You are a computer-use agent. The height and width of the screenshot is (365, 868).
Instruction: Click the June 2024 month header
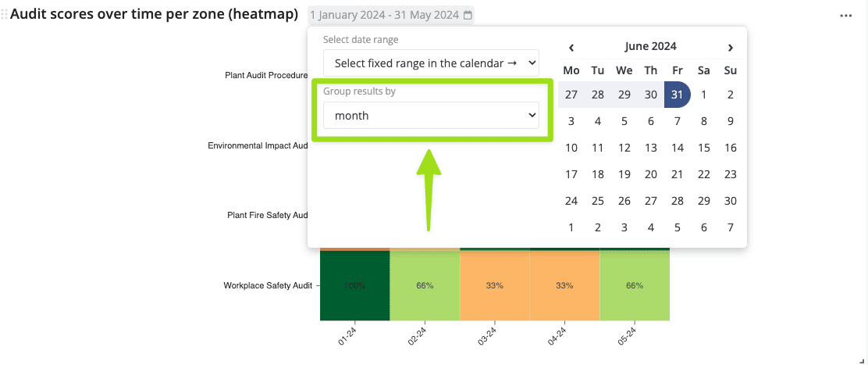click(x=650, y=47)
